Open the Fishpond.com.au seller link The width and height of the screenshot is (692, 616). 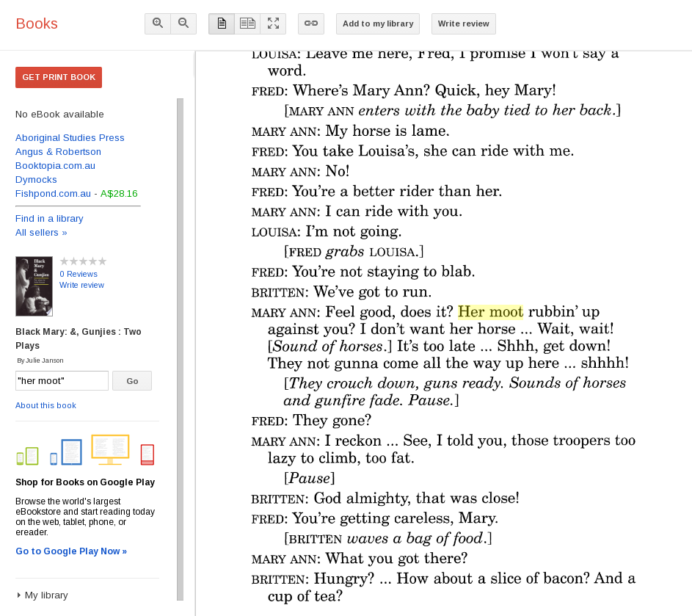pyautogui.click(x=53, y=194)
